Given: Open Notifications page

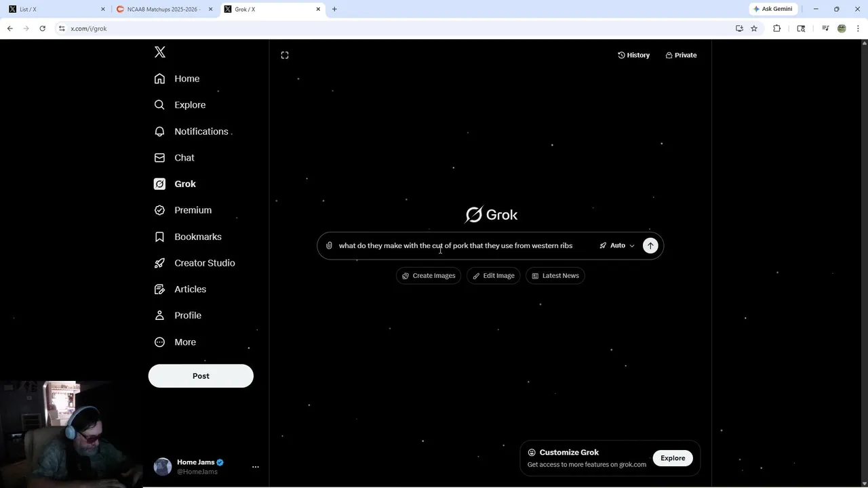Looking at the screenshot, I should [192, 131].
